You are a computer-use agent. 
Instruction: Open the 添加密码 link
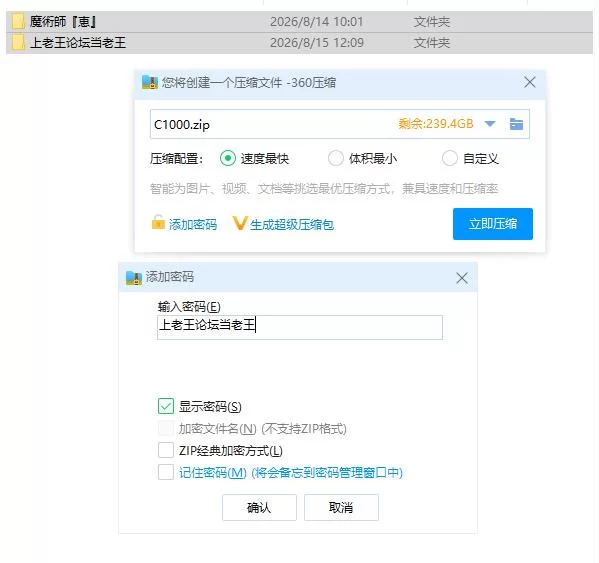pos(193,224)
